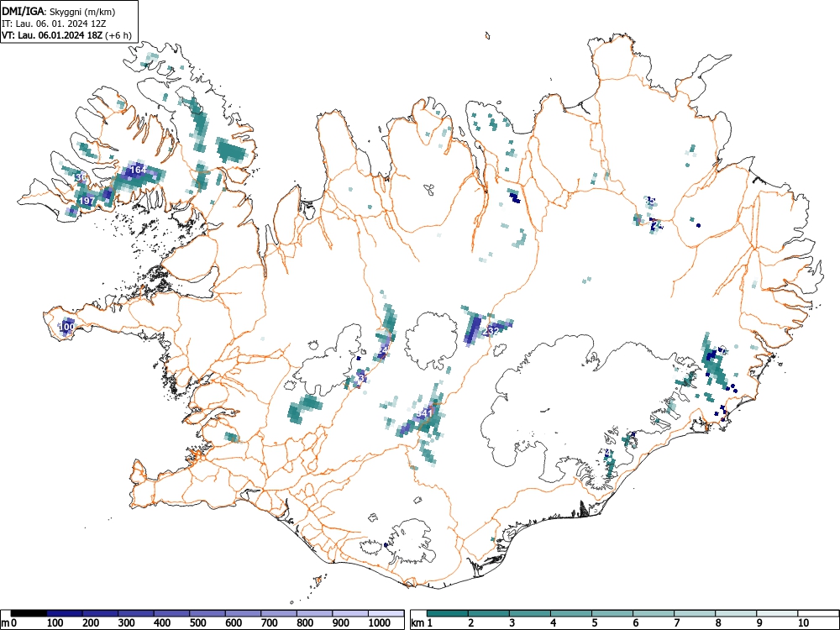Image resolution: width=840 pixels, height=630 pixels.
Task: Select the 3–4 km teal legend swatch
Action: tap(530, 613)
